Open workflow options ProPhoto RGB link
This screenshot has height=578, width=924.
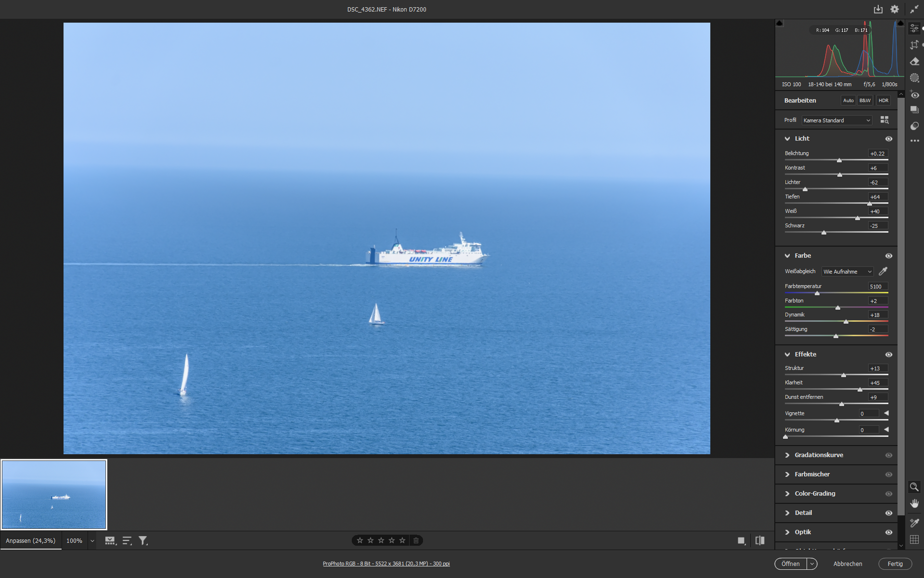point(386,564)
